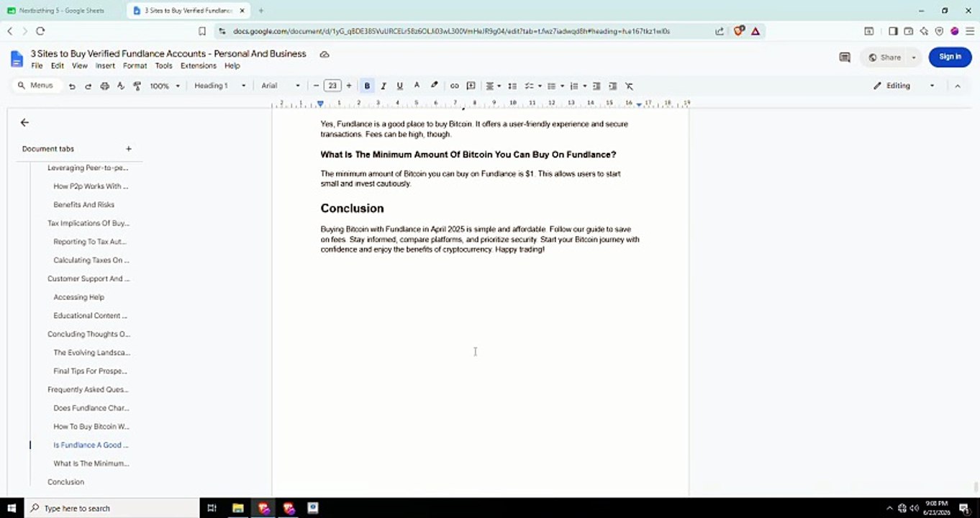Screen dimensions: 980x518
Task: Open the Format menu
Action: tap(135, 65)
